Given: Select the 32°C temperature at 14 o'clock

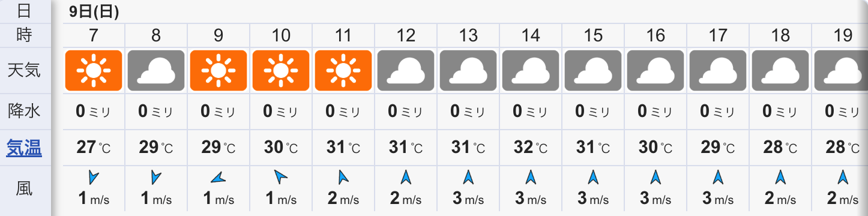Looking at the screenshot, I should click(x=531, y=147).
